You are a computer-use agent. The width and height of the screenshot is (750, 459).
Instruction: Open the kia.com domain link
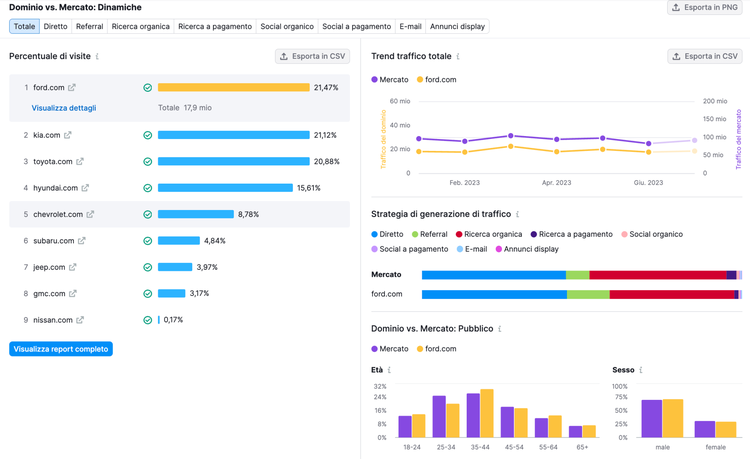[46, 135]
